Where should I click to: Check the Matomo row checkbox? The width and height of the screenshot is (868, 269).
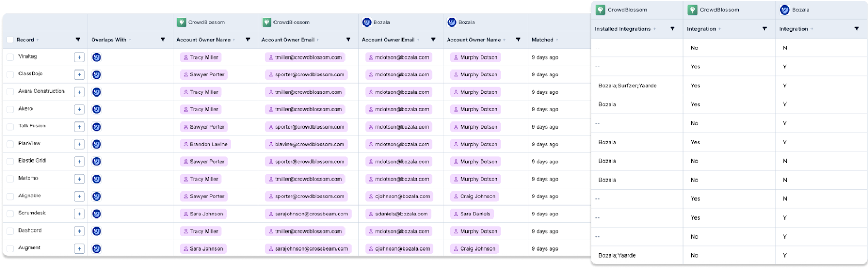pos(10,178)
